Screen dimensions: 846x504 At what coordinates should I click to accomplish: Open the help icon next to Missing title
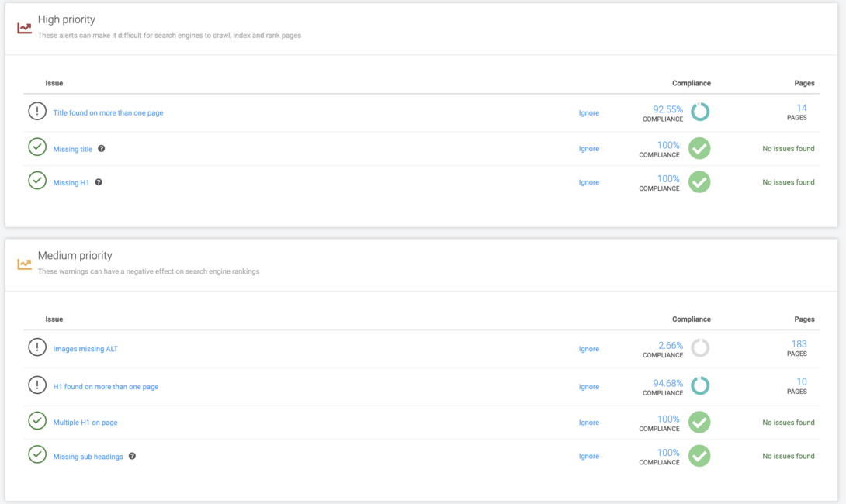point(101,148)
